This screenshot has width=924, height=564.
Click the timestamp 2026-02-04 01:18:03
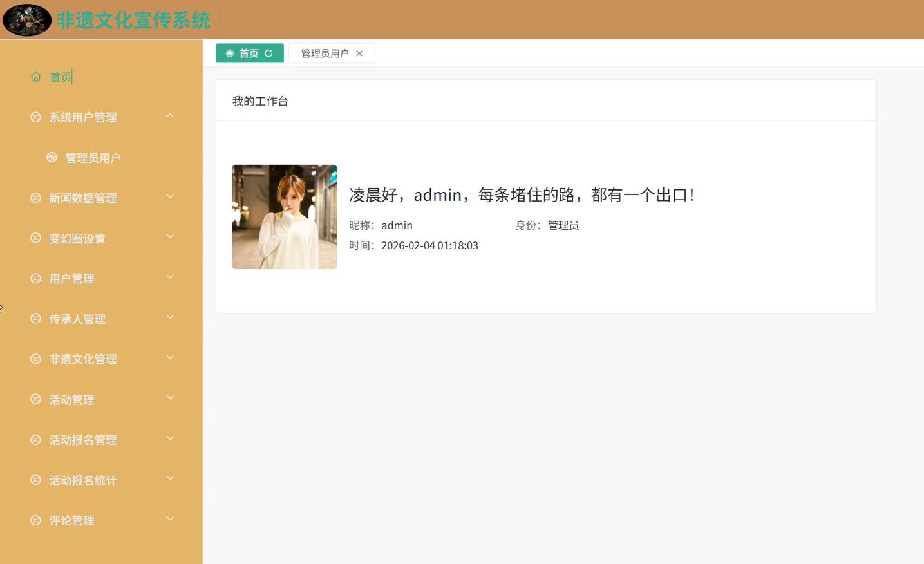429,245
